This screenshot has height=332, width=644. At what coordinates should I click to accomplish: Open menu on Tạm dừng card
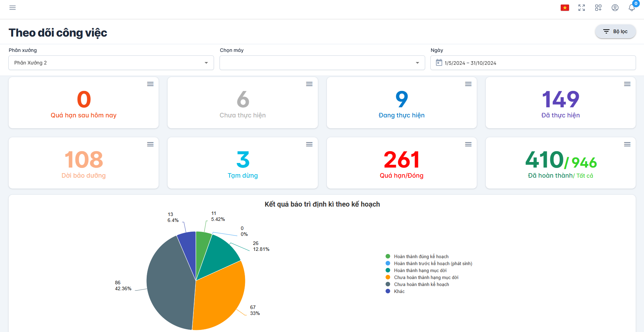(x=309, y=144)
